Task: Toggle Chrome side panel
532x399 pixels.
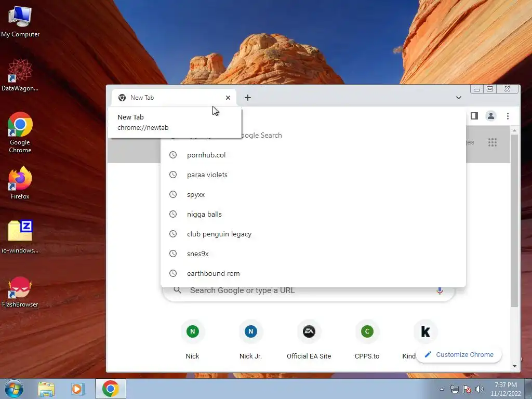Action: point(474,116)
